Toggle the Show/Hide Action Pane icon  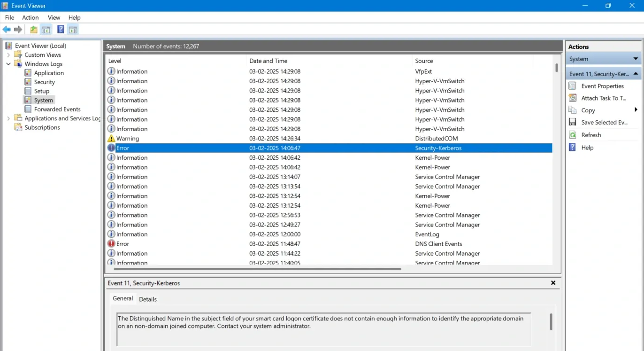coord(73,30)
